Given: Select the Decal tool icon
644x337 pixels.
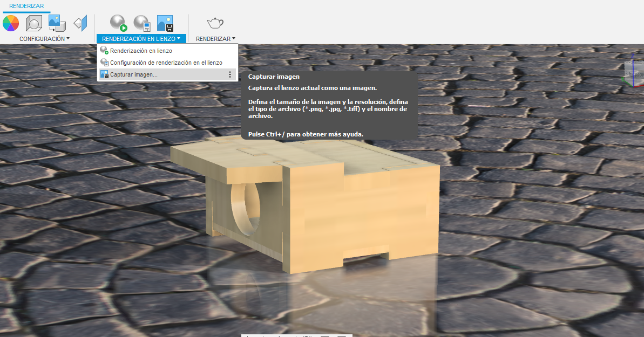Looking at the screenshot, I should (57, 23).
